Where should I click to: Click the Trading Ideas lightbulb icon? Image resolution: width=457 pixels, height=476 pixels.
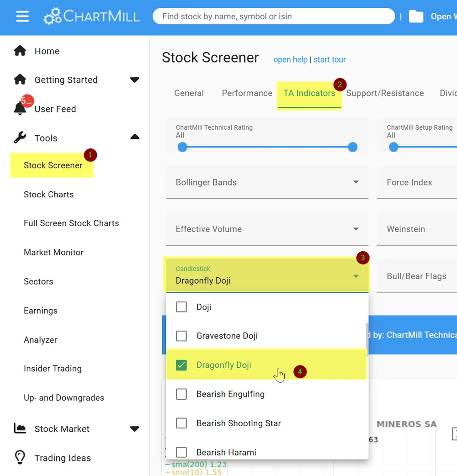click(20, 457)
